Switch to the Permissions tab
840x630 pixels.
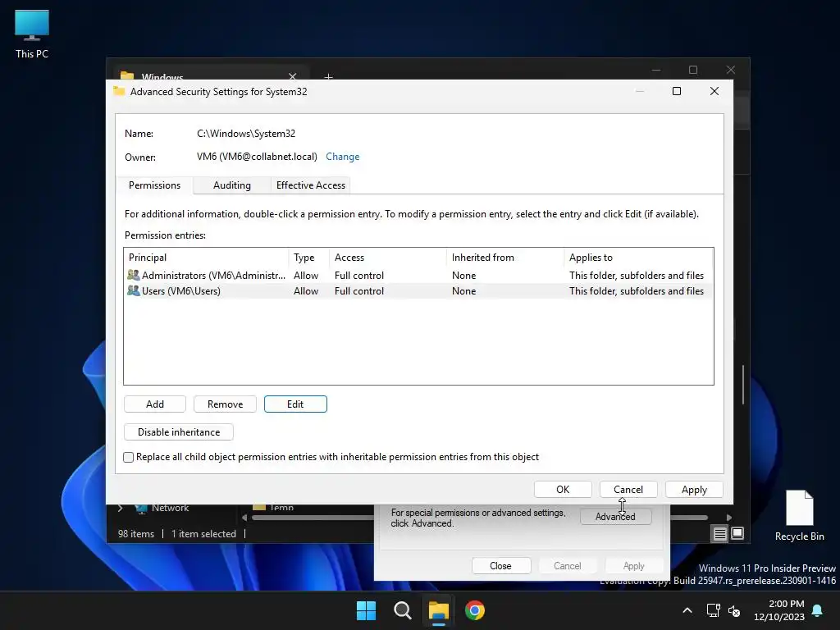154,185
